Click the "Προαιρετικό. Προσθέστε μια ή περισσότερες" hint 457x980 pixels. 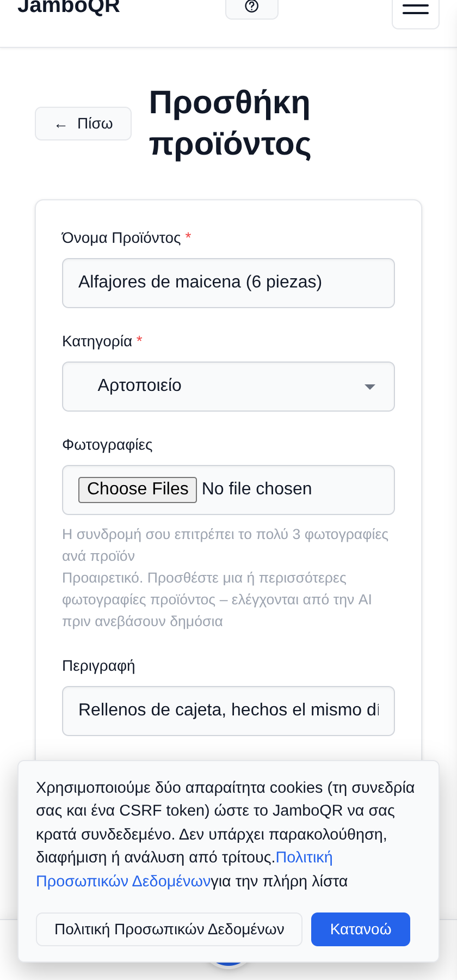click(217, 599)
